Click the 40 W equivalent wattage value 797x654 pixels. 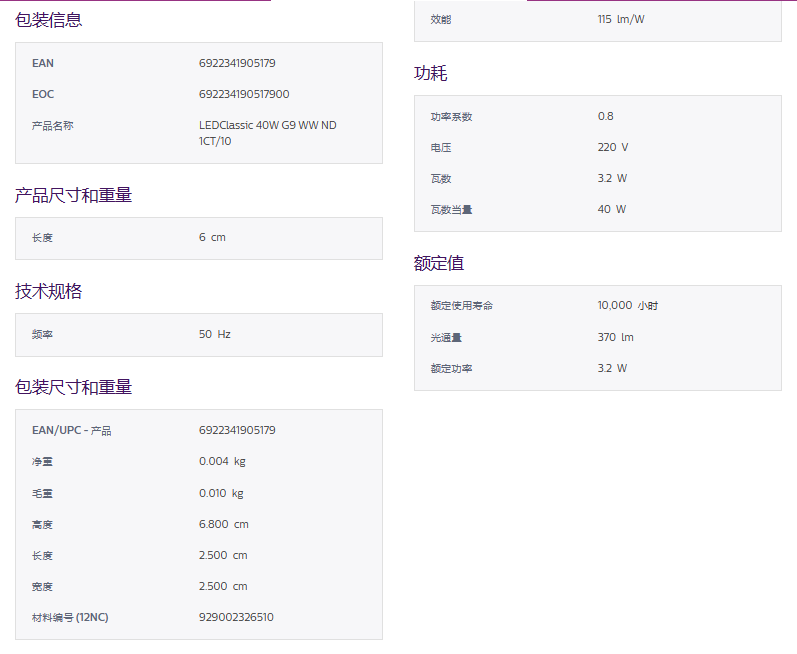tap(611, 209)
